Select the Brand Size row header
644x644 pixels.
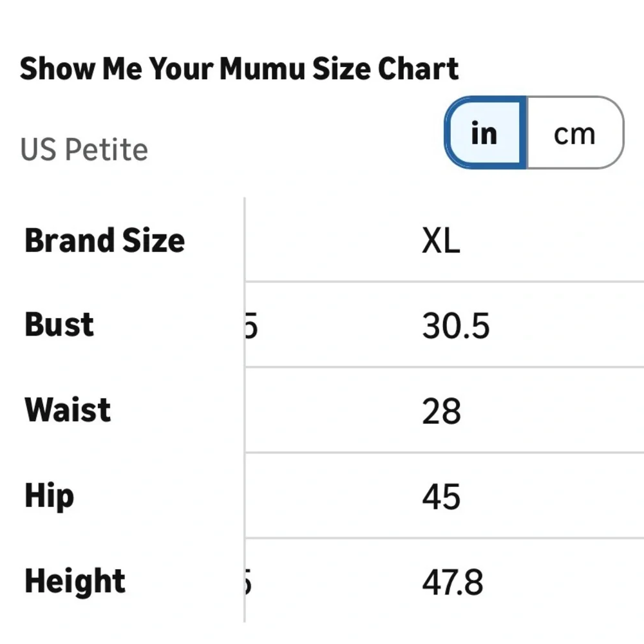105,241
